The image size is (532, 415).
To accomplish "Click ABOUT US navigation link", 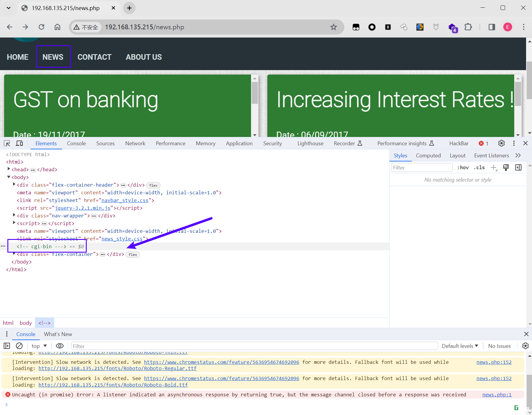I will tap(144, 57).
